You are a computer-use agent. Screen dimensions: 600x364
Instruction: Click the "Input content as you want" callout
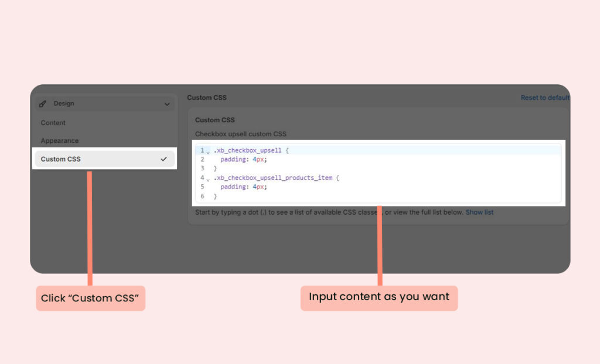(379, 297)
